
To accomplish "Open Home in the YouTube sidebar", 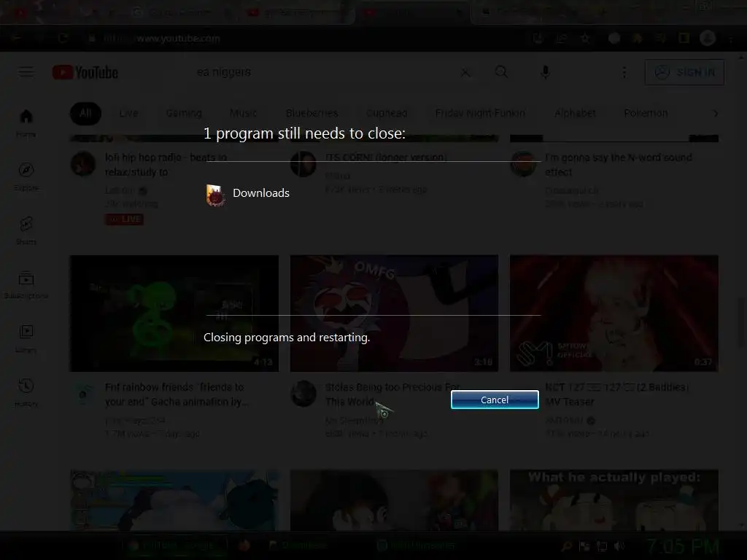I will pos(26,122).
